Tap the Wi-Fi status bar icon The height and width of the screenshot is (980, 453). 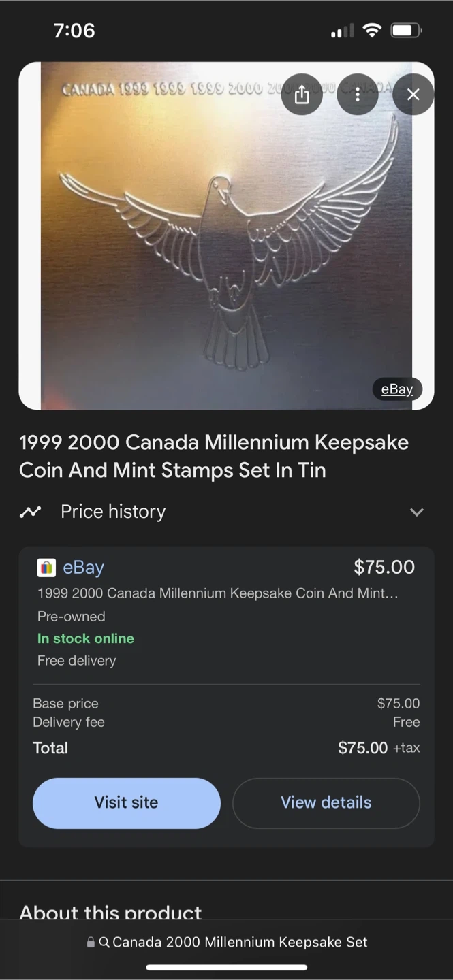[x=372, y=31]
